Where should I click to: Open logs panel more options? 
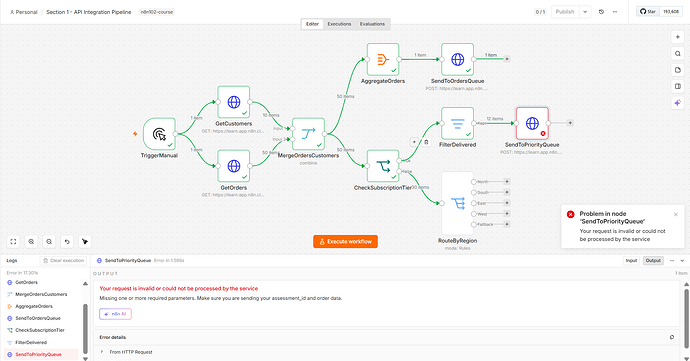672,261
